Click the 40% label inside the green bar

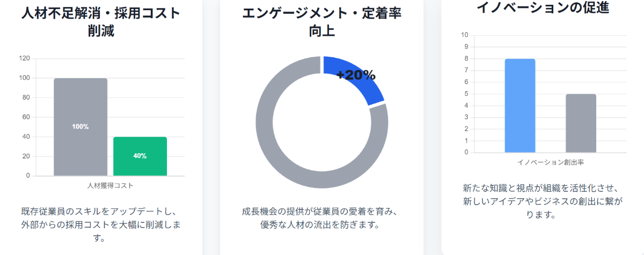(x=140, y=156)
